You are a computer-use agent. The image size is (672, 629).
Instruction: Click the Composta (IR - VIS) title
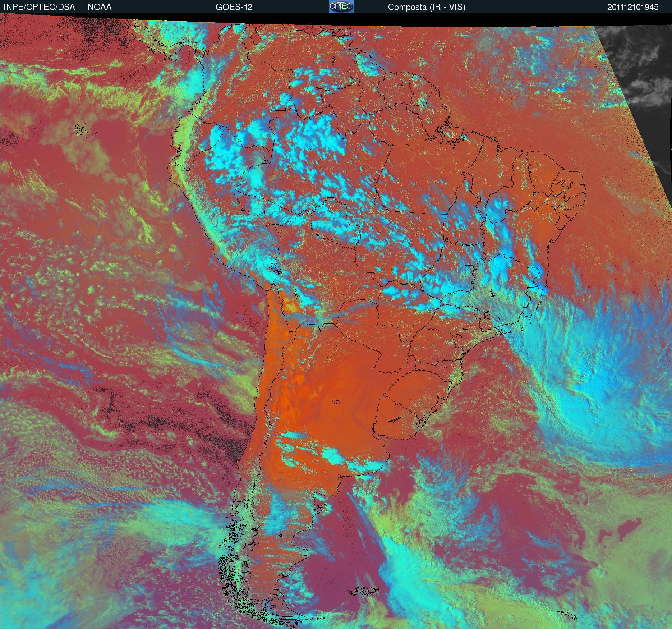pyautogui.click(x=427, y=7)
